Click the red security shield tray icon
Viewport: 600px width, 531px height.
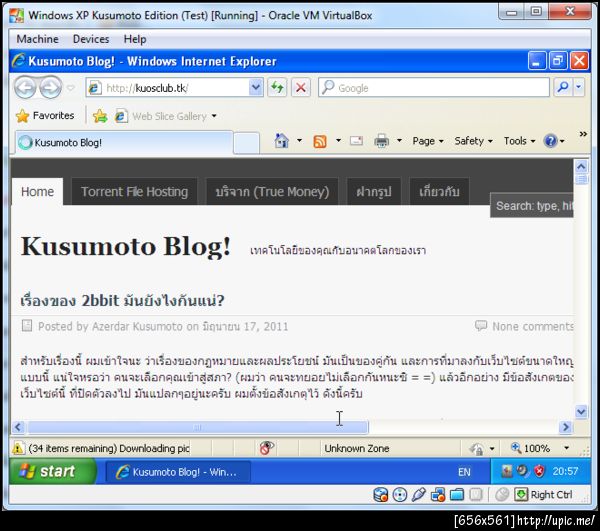pyautogui.click(x=540, y=471)
